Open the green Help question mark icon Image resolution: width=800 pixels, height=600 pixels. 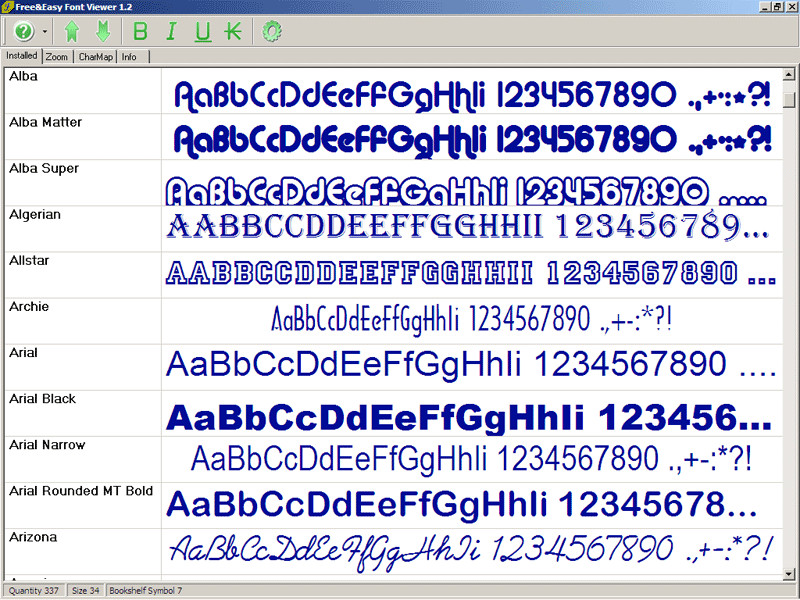coord(23,31)
